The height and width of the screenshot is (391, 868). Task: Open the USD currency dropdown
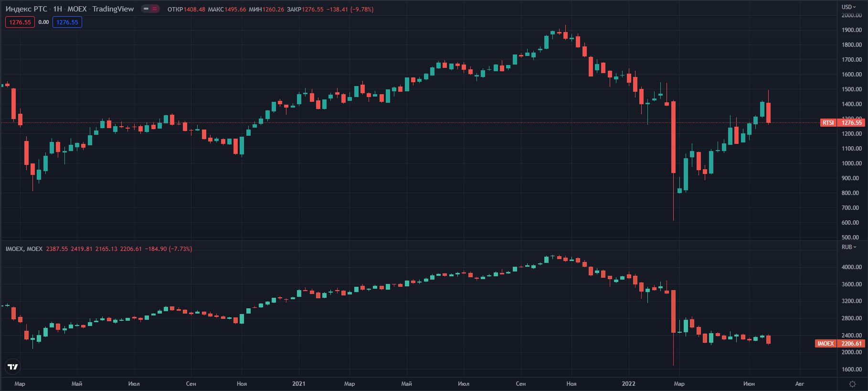849,7
